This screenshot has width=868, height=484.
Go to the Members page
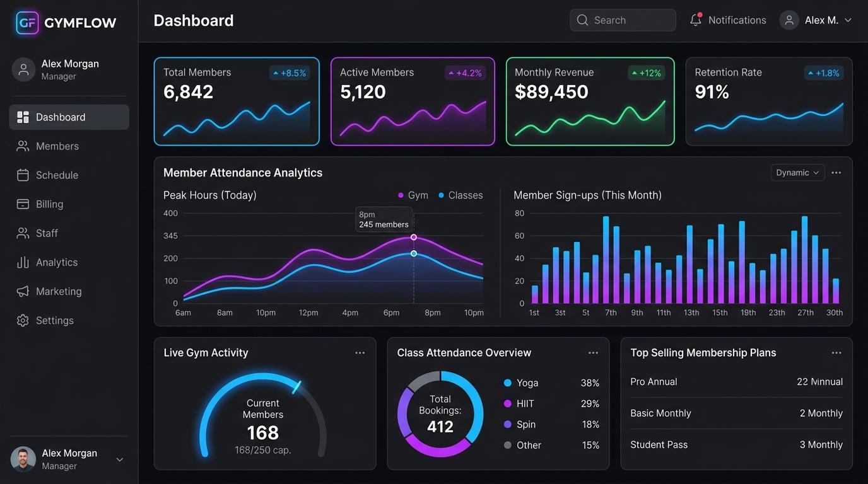(69, 146)
